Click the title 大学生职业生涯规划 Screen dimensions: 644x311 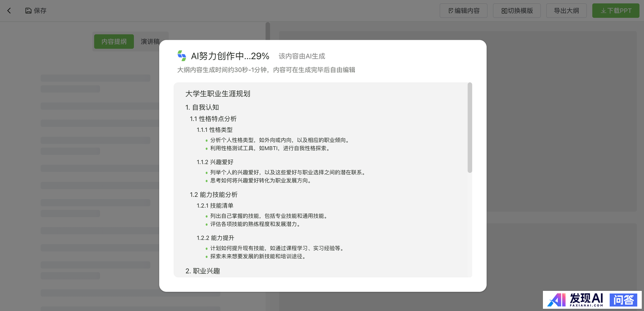point(218,94)
